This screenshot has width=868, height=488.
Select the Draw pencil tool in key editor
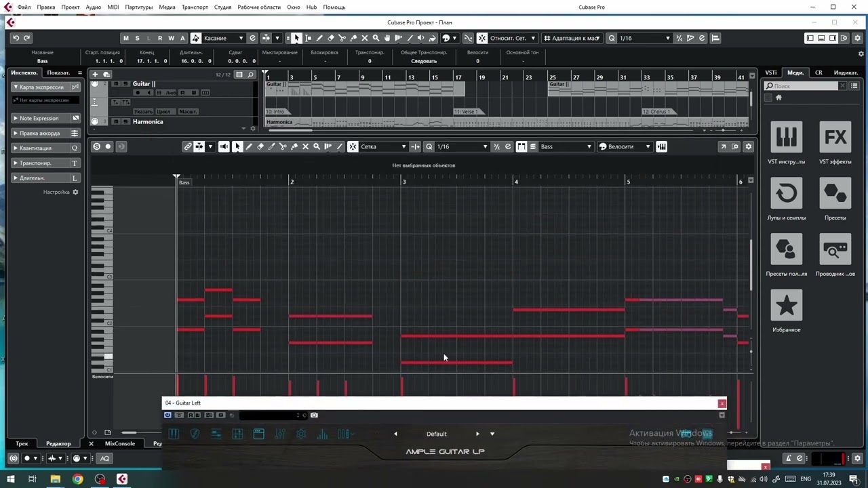pyautogui.click(x=249, y=146)
